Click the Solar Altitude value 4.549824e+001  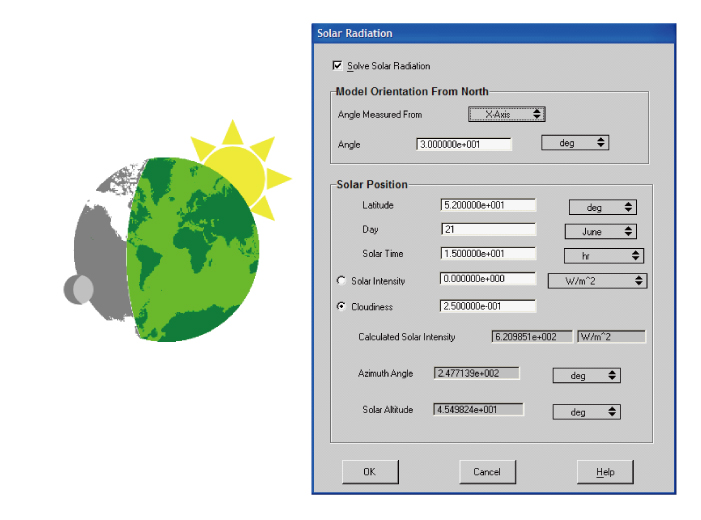point(478,410)
